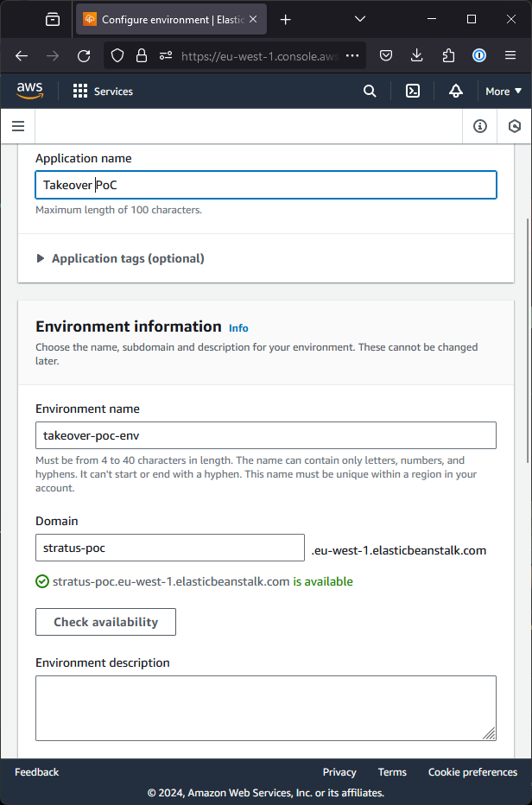Open Feedback in the footer
532x805 pixels.
click(37, 772)
